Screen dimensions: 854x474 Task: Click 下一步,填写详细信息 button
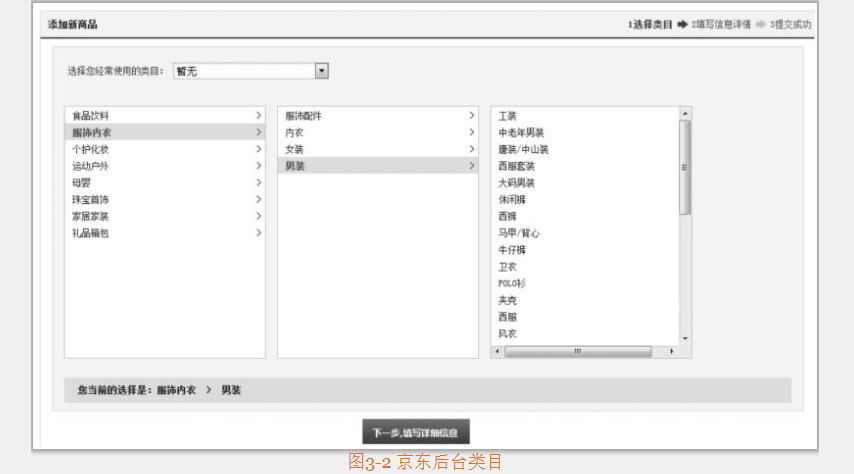tap(415, 433)
